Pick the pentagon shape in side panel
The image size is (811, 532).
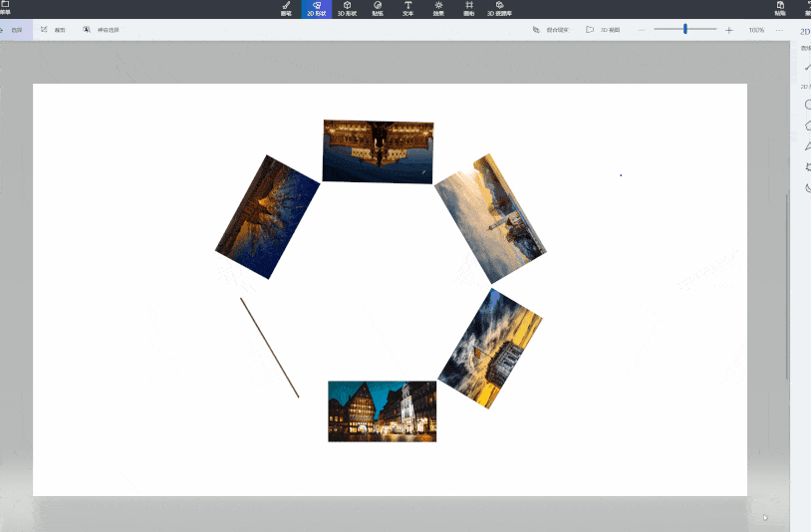coord(807,126)
